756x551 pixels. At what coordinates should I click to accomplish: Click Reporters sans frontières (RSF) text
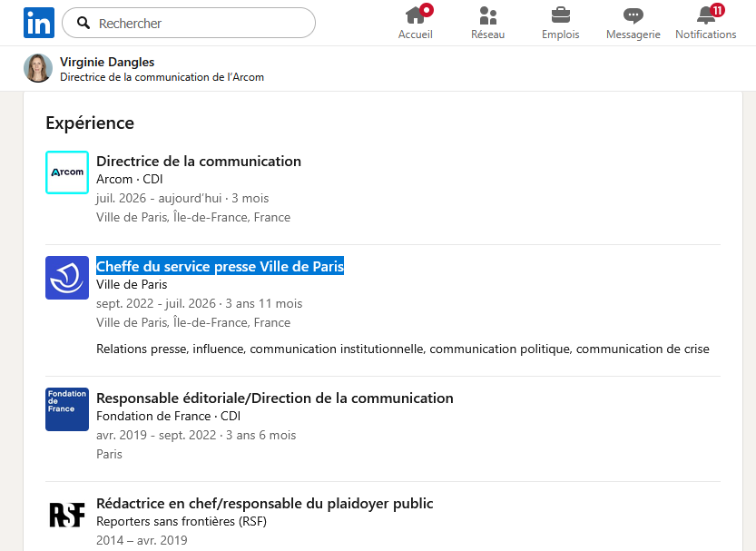[x=182, y=522]
